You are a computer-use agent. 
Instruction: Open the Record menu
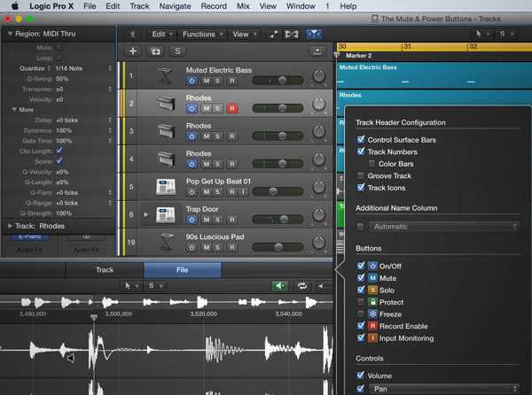[214, 6]
